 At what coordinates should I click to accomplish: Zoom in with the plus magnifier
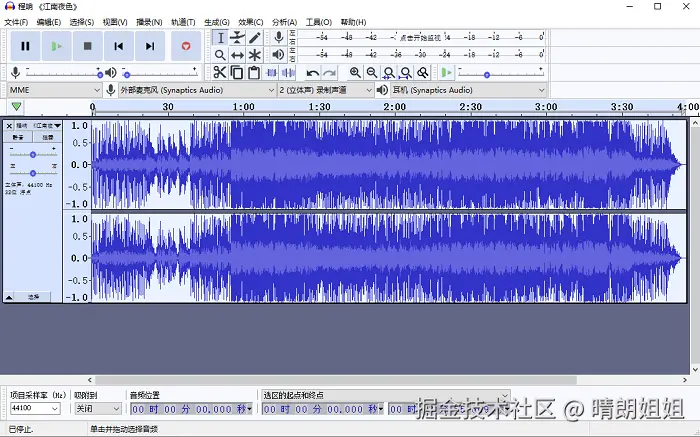[x=355, y=72]
